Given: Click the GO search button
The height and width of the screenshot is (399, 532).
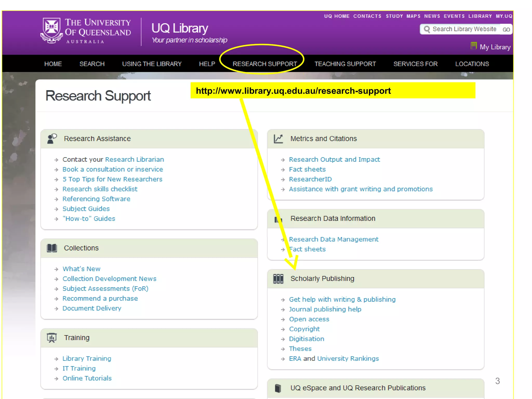Looking at the screenshot, I should coord(506,29).
